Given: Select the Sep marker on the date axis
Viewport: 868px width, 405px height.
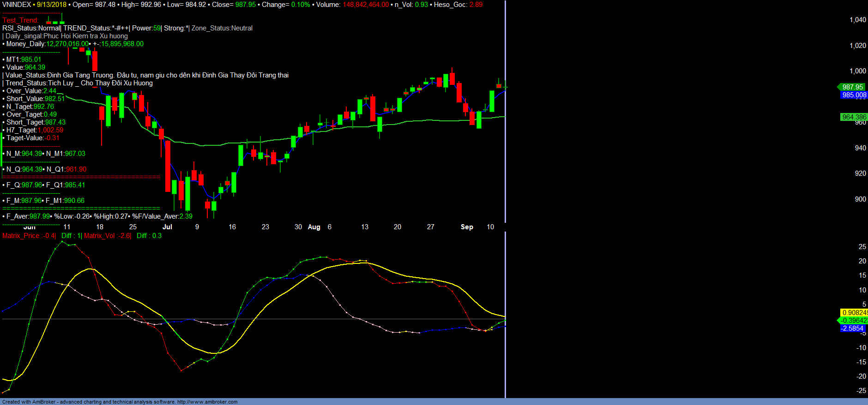Looking at the screenshot, I should point(467,227).
